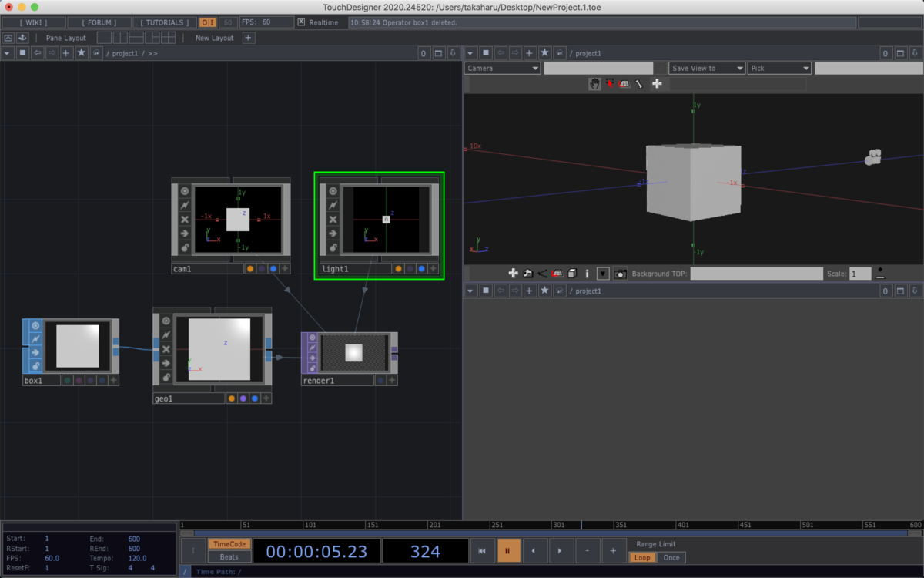The image size is (924, 578).
Task: Click the FPS 60 field in top bar
Action: click(x=266, y=22)
